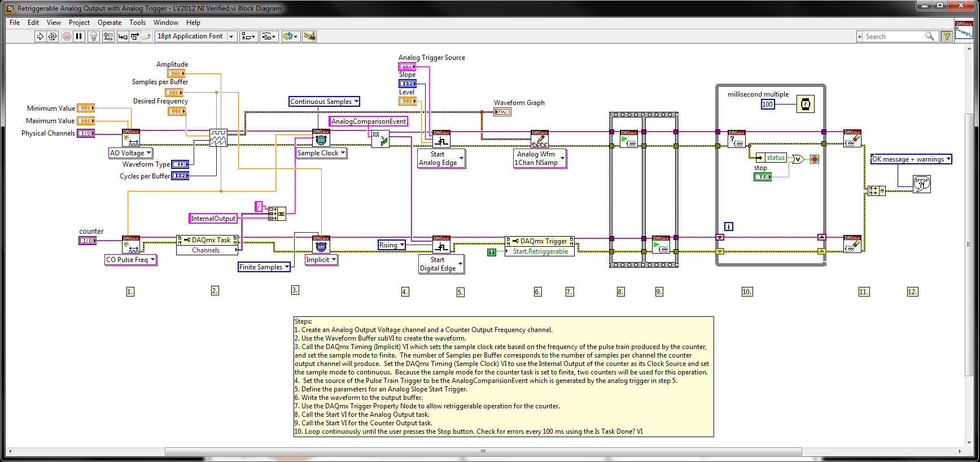Image resolution: width=980 pixels, height=462 pixels.
Task: Open the Finite Samples enum constant
Action: point(264,267)
